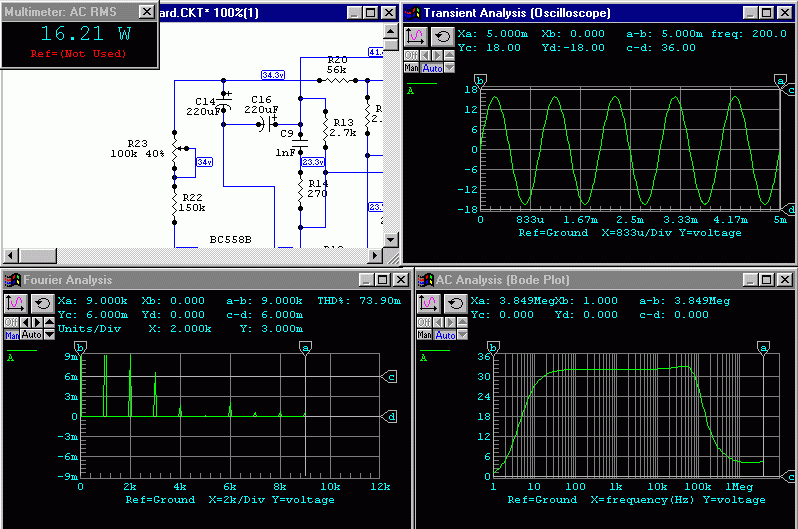This screenshot has height=529, width=798.
Task: Select Man scaling in Fourier Analysis window
Action: 11,335
